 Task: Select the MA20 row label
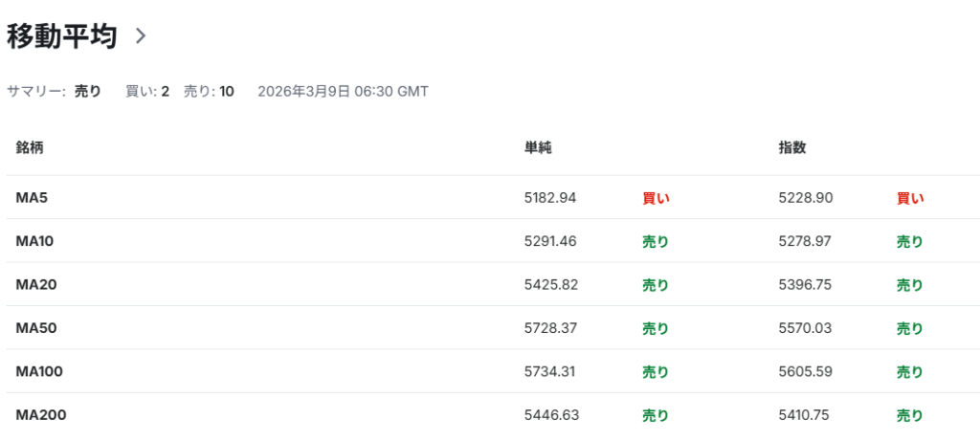coord(34,284)
